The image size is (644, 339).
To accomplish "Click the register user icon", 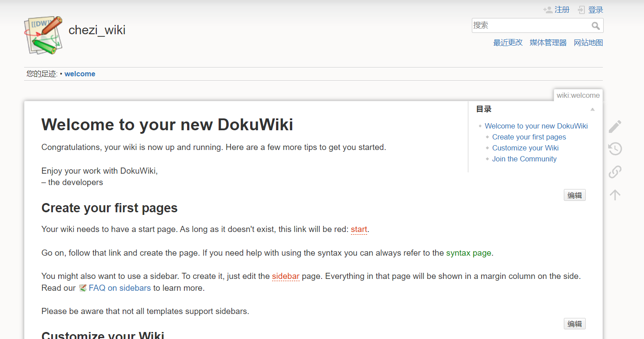I will click(548, 10).
